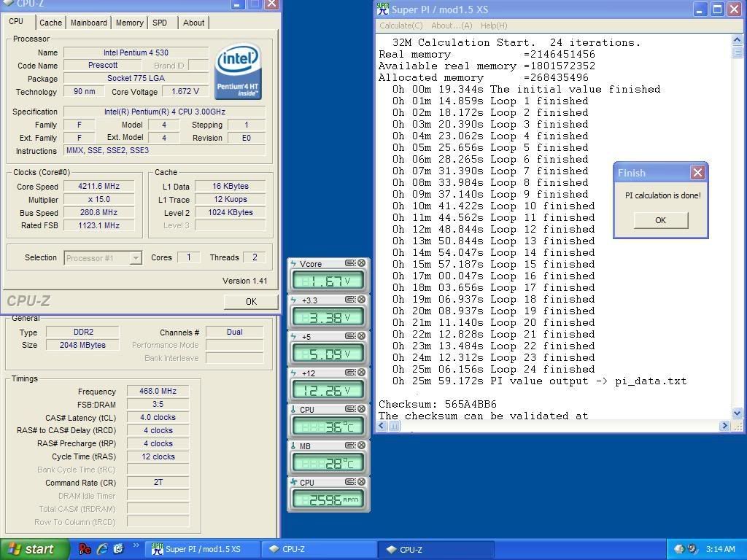Open settings icon on CPU temperature gadget
747x560 pixels.
tap(350, 409)
